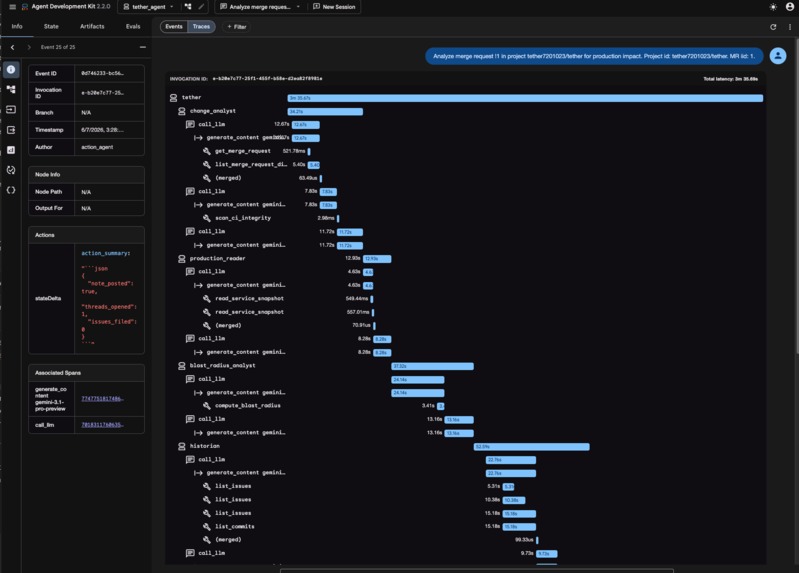The height and width of the screenshot is (573, 799).
Task: Click the change_analyst agent icon
Action: (x=181, y=111)
